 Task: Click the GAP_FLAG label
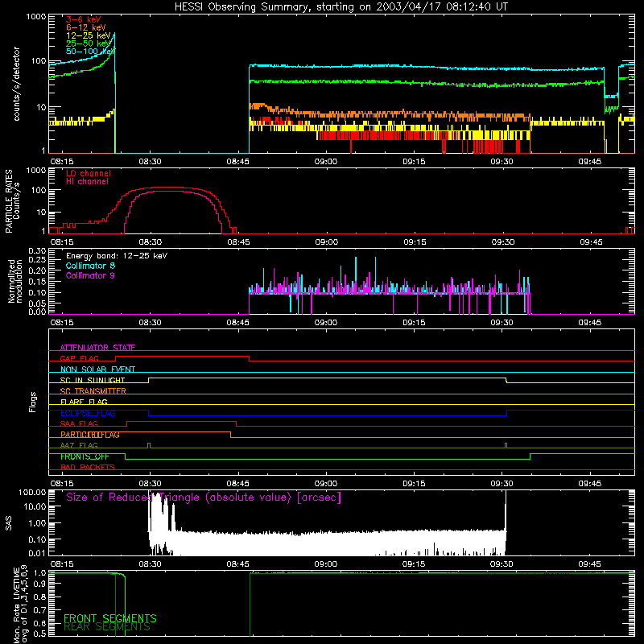79,358
